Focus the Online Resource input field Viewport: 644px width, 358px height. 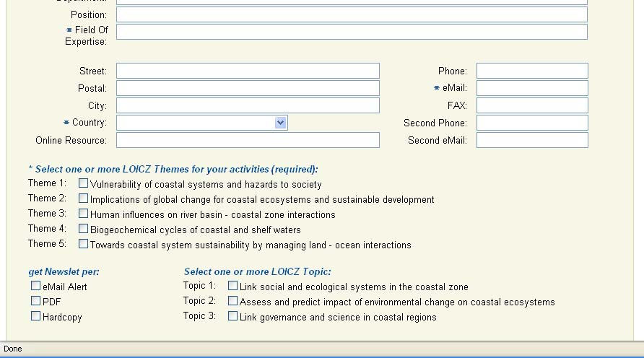coord(248,140)
